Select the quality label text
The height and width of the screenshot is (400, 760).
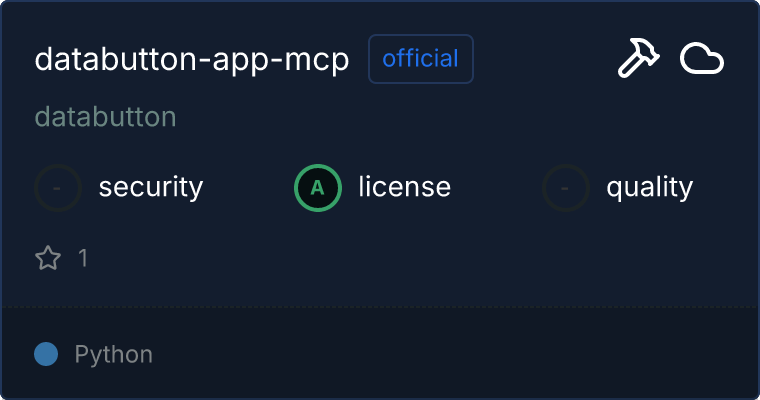click(649, 187)
